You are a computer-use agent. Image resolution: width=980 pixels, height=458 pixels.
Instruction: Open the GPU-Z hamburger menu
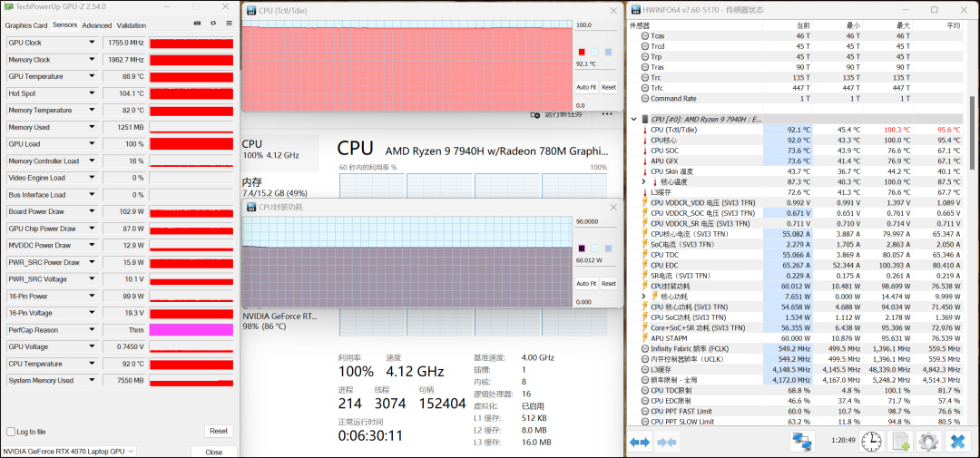coord(229,24)
